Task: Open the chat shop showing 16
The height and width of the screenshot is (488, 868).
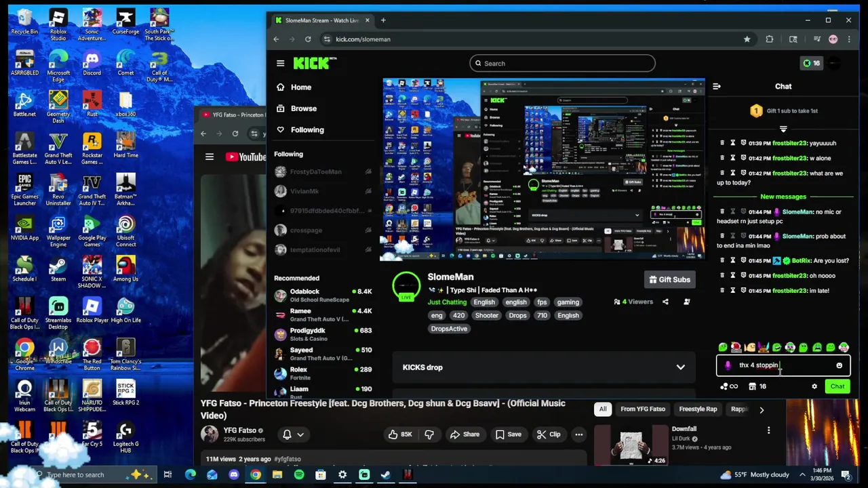Action: click(757, 386)
